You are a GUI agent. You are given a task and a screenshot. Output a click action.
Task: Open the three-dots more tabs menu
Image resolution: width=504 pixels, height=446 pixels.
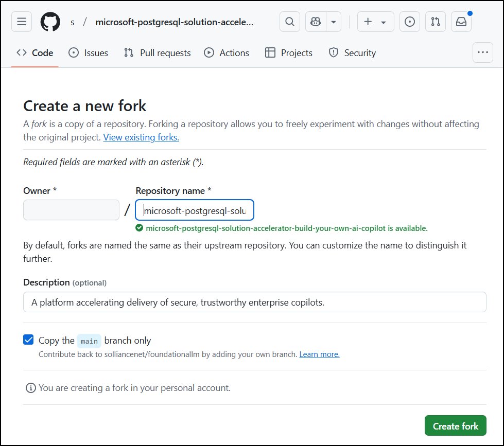pos(482,52)
